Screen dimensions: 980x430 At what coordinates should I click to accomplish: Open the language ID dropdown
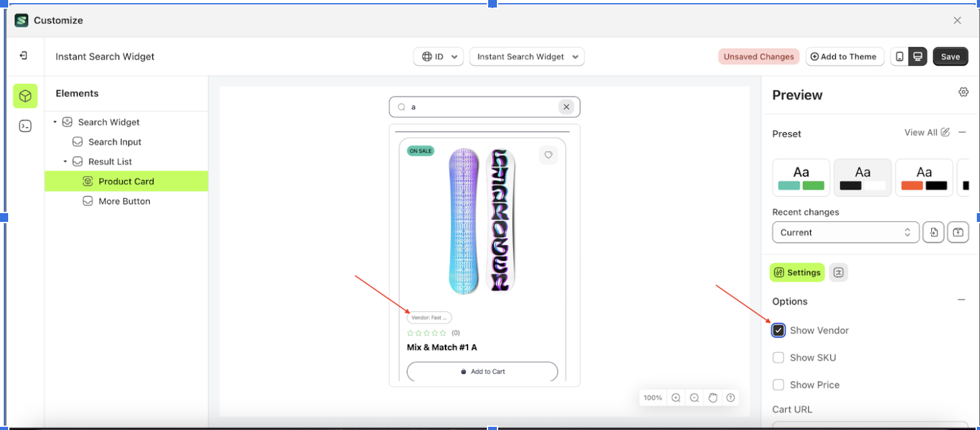pos(437,56)
